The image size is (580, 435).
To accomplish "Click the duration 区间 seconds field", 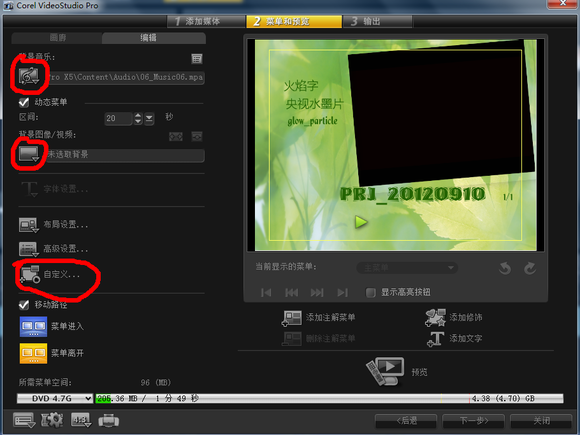I will pos(118,118).
